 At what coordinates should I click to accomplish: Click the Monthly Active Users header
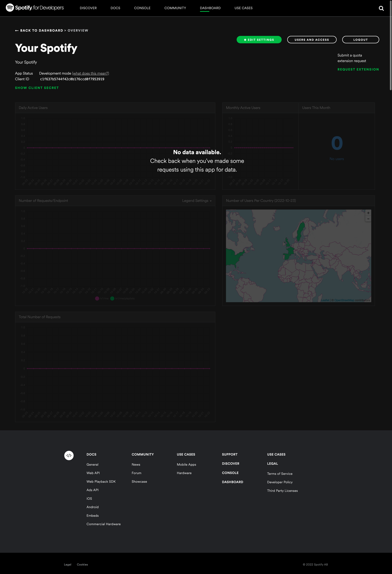coord(243,108)
